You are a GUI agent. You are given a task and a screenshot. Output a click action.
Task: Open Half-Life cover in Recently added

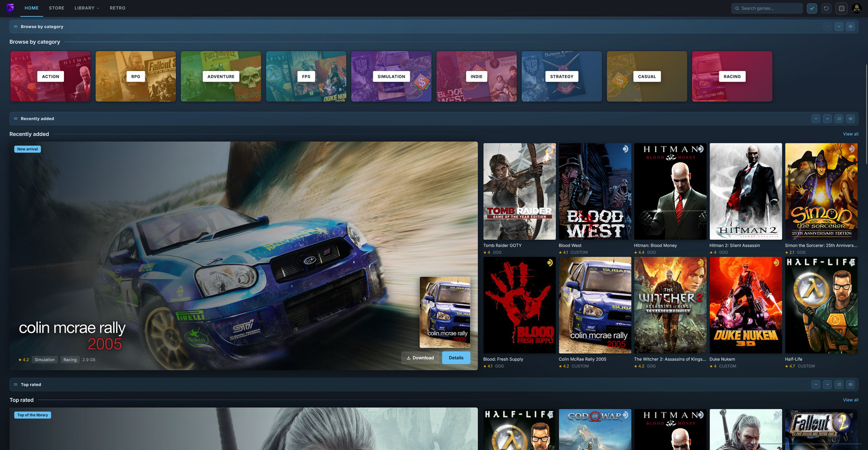pos(821,306)
